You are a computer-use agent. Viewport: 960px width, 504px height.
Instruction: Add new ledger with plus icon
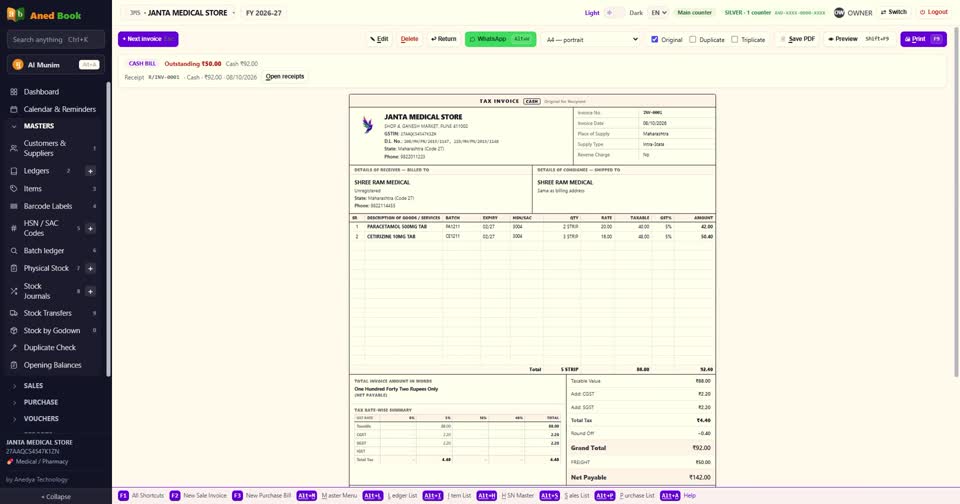coord(90,171)
